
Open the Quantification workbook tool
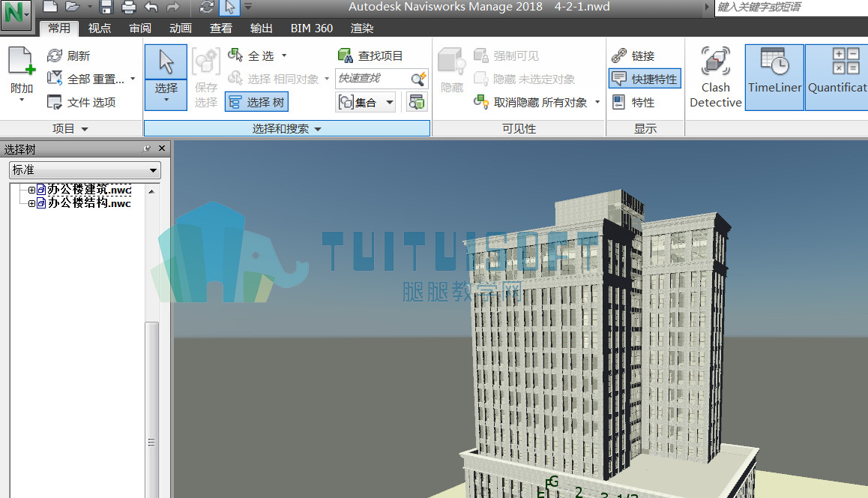[837, 77]
